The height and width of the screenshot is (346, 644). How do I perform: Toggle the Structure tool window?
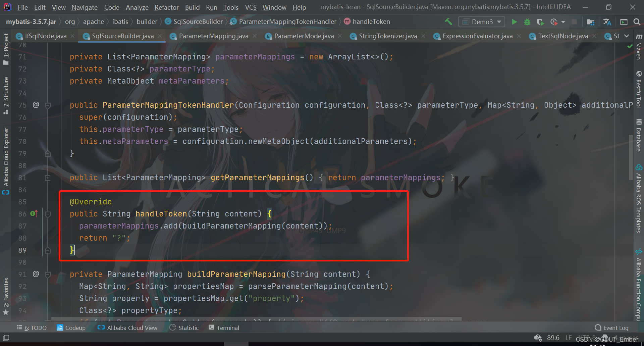(x=6, y=95)
